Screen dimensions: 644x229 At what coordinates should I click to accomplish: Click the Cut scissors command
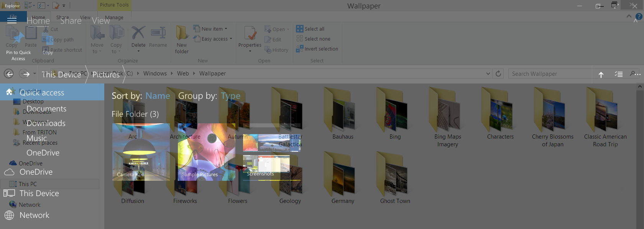click(50, 29)
